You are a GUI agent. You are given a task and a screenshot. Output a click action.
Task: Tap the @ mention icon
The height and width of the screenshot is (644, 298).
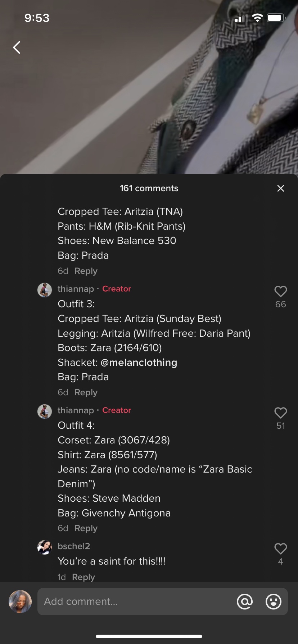245,602
